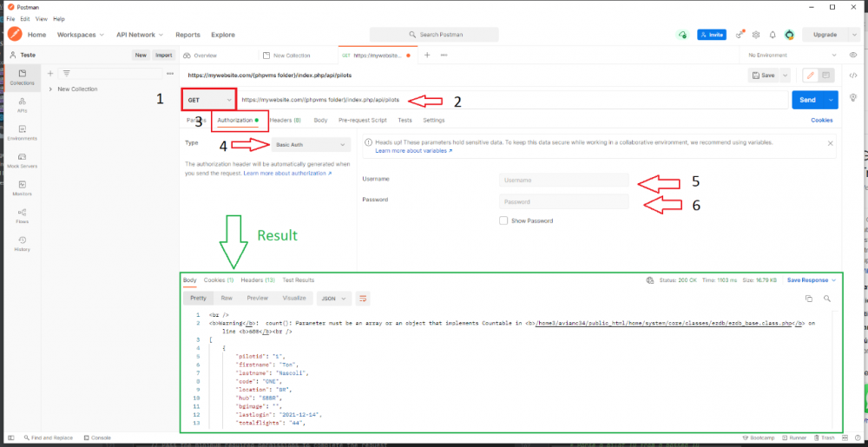Open the Basic Auth type dropdown
The height and width of the screenshot is (447, 868).
pyautogui.click(x=311, y=144)
